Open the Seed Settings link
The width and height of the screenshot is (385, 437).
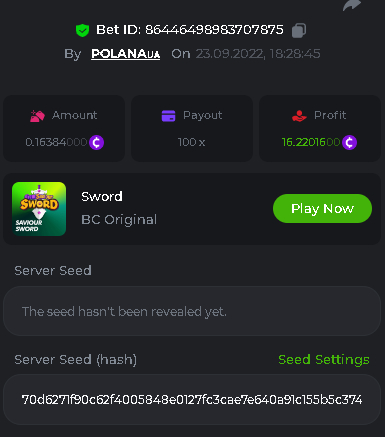pyautogui.click(x=324, y=360)
